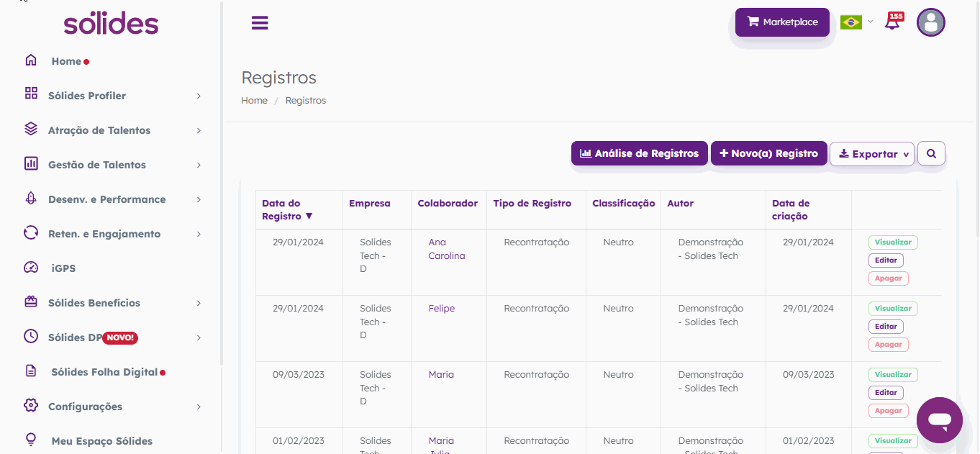The image size is (980, 454).
Task: Open Análise de Registros
Action: click(639, 153)
